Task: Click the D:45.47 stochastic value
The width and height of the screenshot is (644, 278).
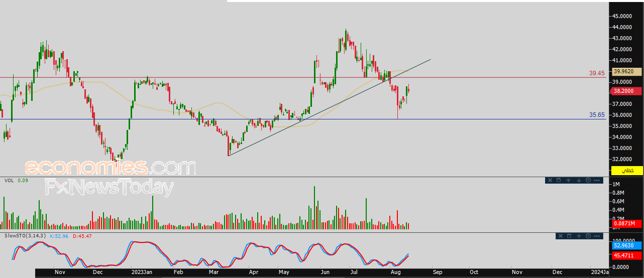Action: (x=82, y=235)
